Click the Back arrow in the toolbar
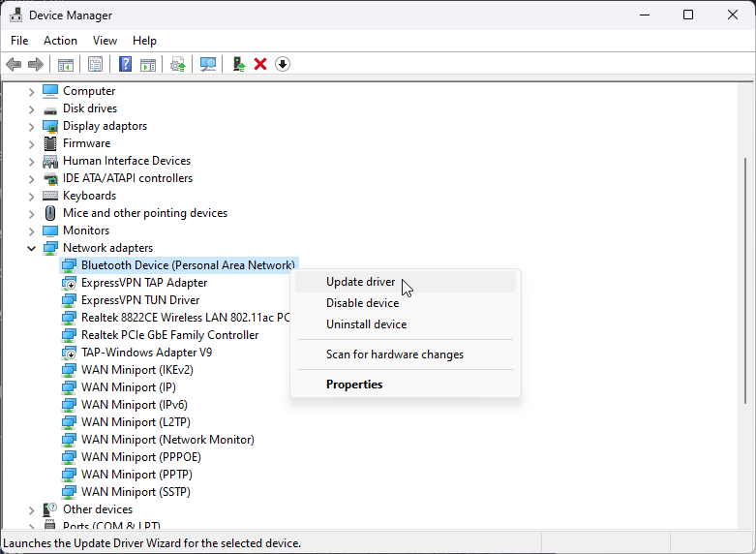Viewport: 756px width, 554px height. [14, 64]
